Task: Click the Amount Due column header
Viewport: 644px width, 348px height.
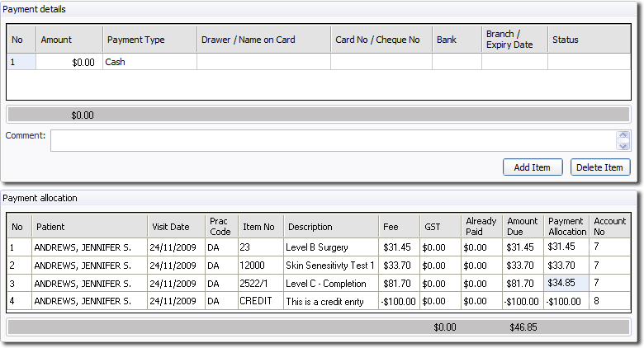Action: tap(523, 227)
